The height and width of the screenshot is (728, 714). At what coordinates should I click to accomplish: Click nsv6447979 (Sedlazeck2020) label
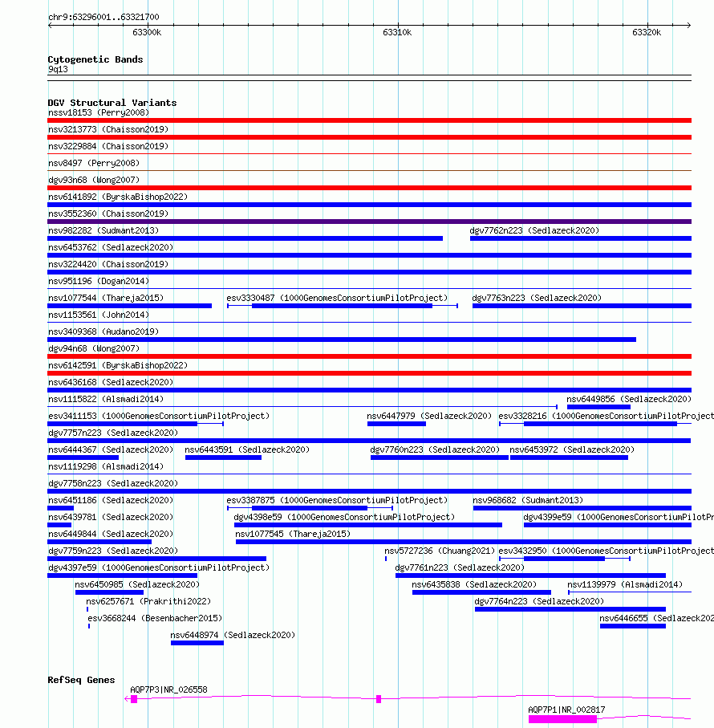(429, 416)
